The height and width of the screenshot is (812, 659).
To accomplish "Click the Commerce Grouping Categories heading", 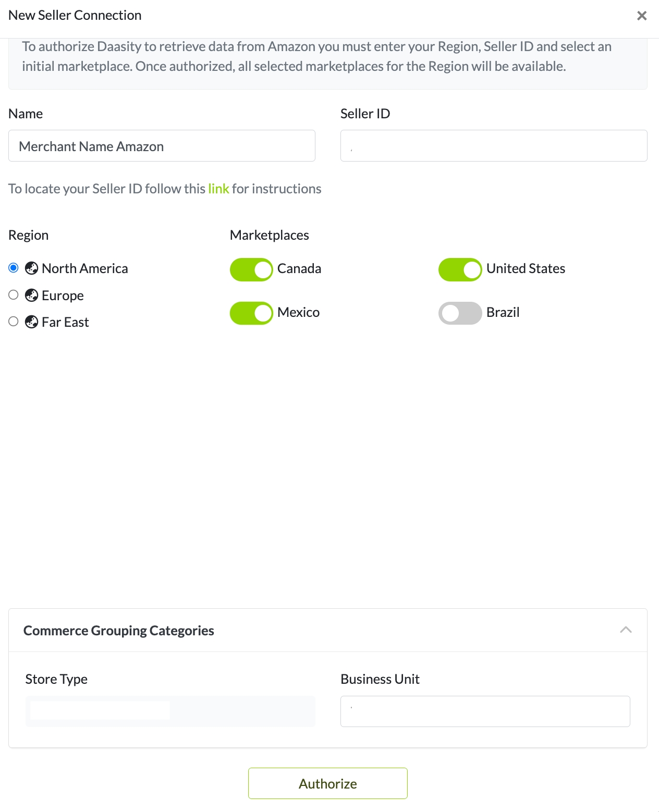I will click(119, 631).
